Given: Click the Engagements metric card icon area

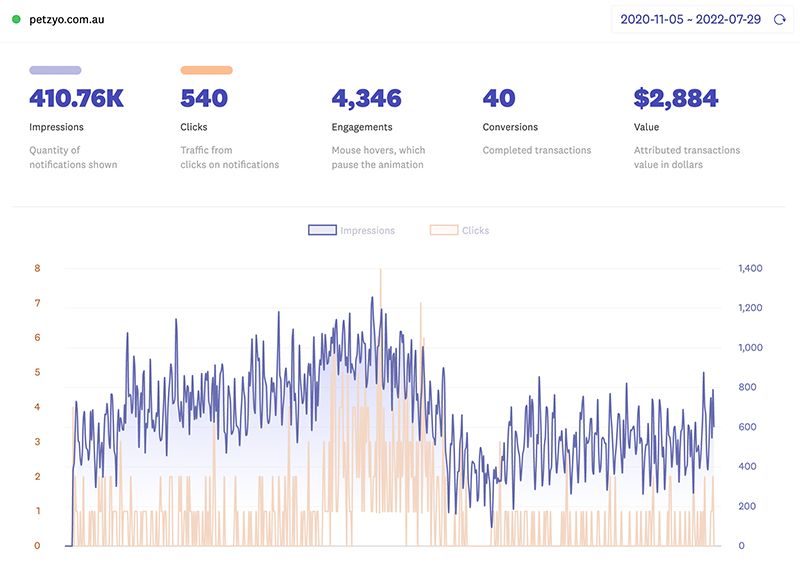Looking at the screenshot, I should pyautogui.click(x=357, y=69).
